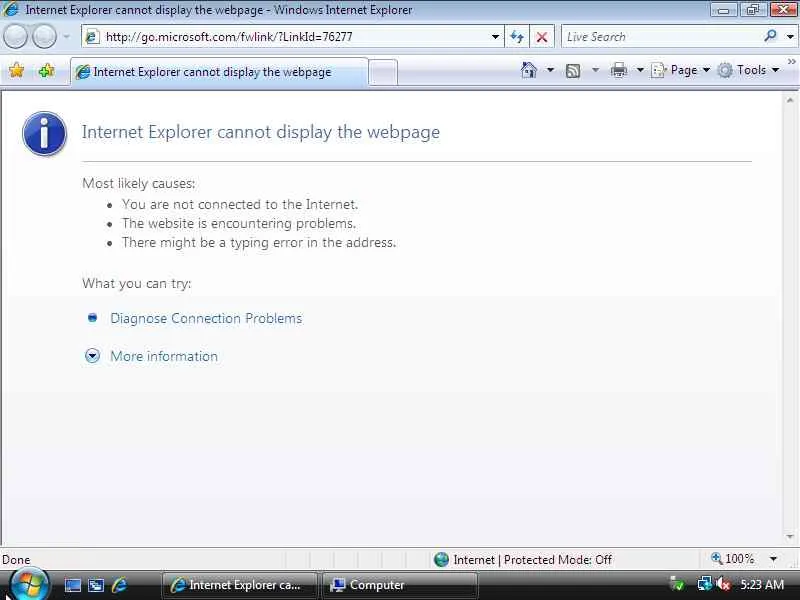This screenshot has height=600, width=800.
Task: Click Switch between windows quick launch icon
Action: (x=96, y=585)
